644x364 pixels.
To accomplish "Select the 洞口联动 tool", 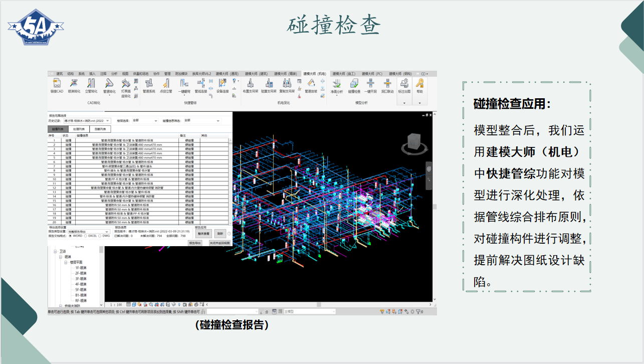I will 387,85.
